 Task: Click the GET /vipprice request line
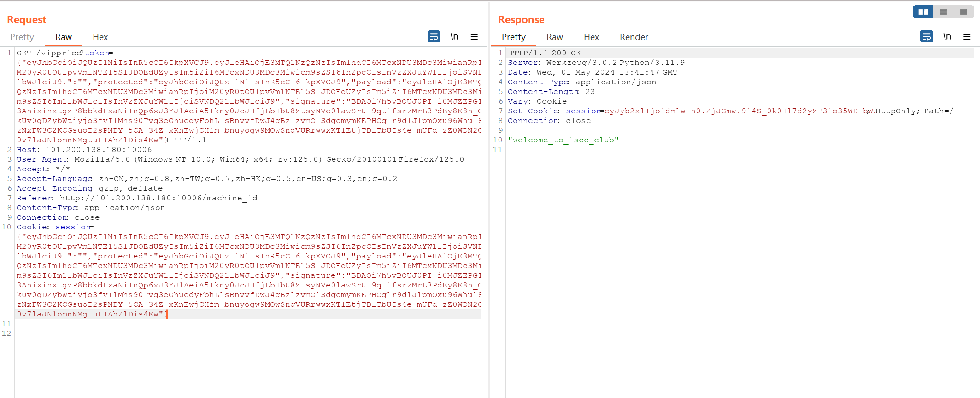[65, 53]
